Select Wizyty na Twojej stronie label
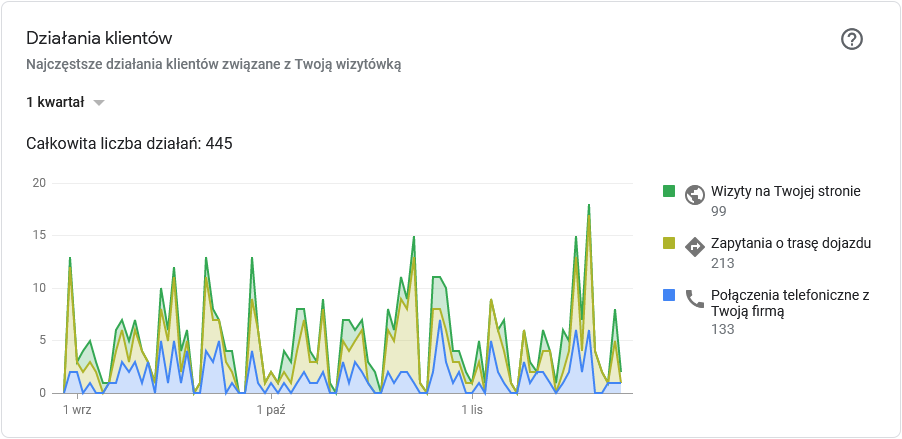The image size is (902, 439). tap(786, 191)
